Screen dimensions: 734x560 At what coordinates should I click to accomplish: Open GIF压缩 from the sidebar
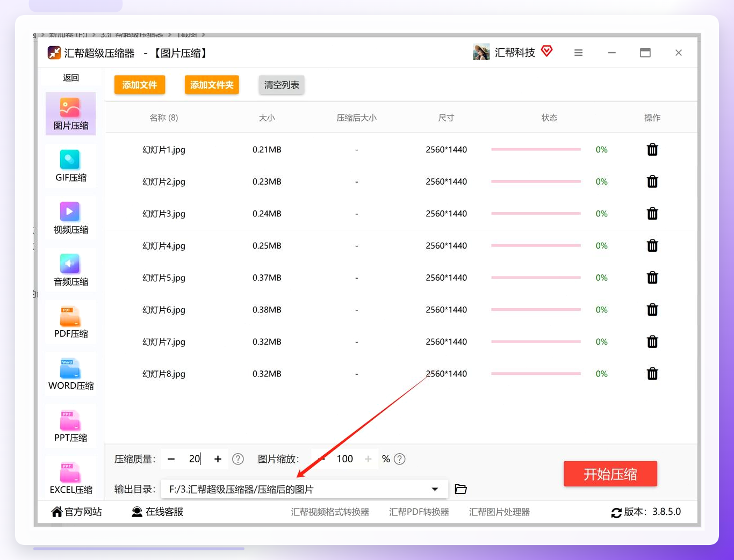point(71,166)
